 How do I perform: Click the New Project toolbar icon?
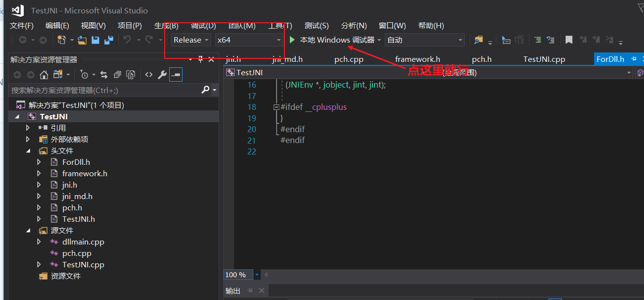pos(62,40)
